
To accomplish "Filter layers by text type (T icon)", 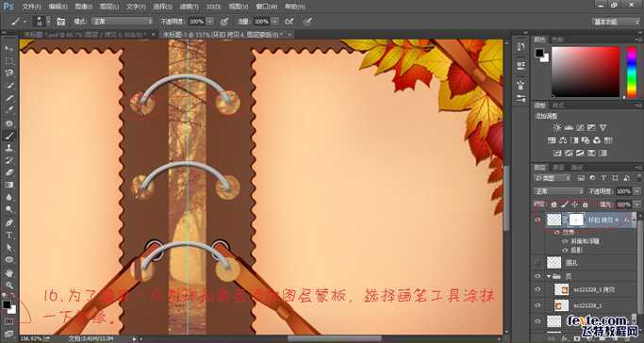I will pos(603,178).
